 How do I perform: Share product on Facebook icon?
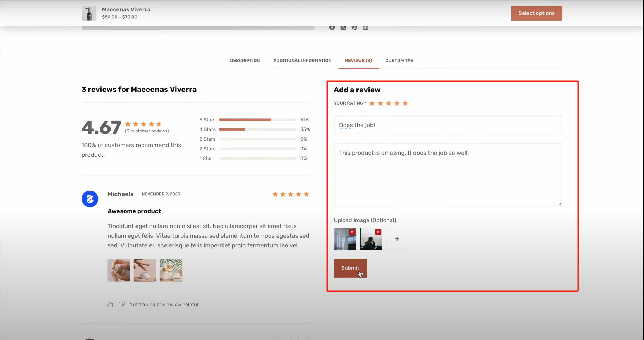click(x=332, y=28)
